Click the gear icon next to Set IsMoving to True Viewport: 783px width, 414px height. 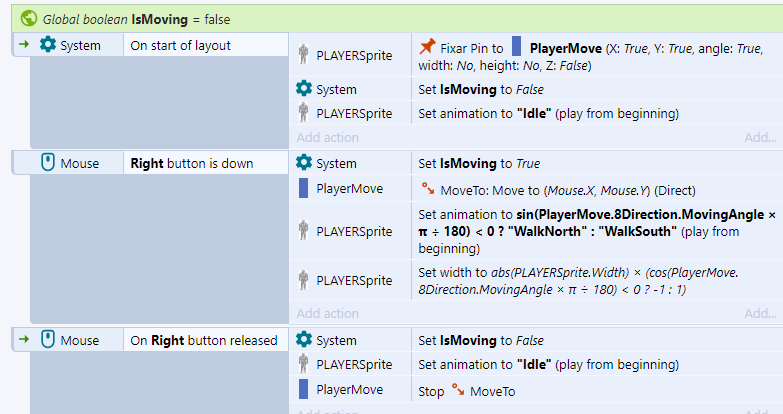pyautogui.click(x=304, y=163)
